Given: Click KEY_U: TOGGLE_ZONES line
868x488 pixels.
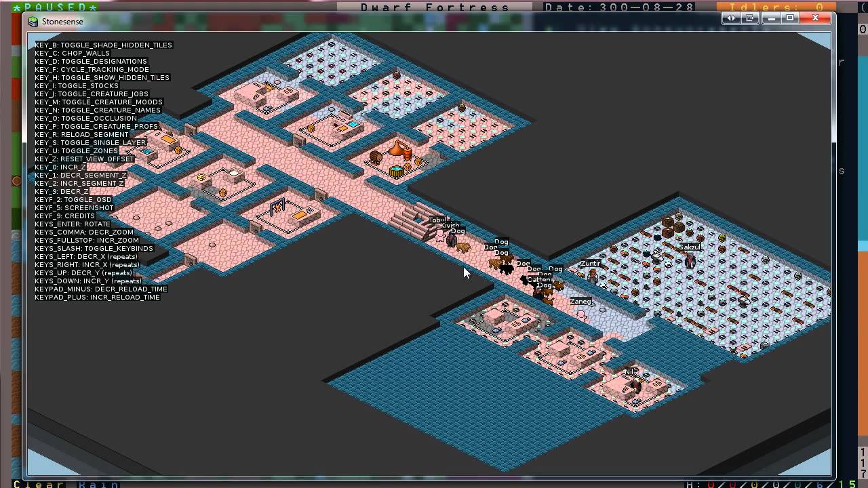Looking at the screenshot, I should point(77,150).
